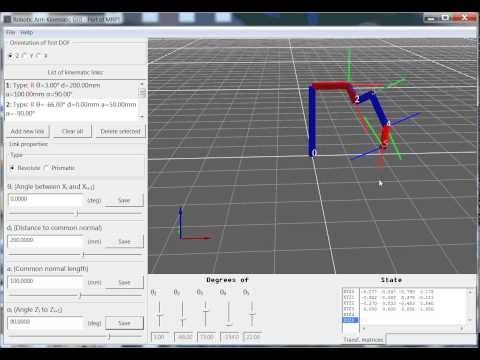
Task: Focus the d distance input field
Action: [45, 240]
